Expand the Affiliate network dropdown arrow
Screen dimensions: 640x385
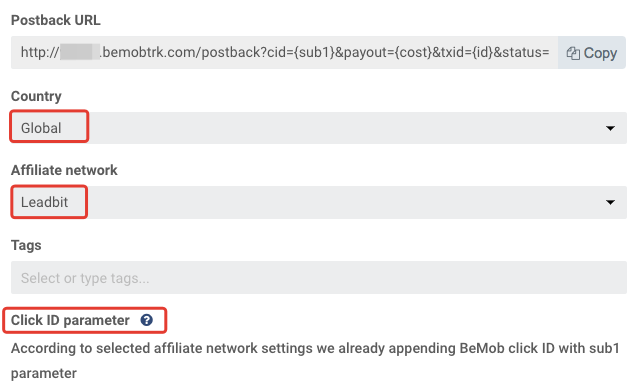(x=610, y=202)
